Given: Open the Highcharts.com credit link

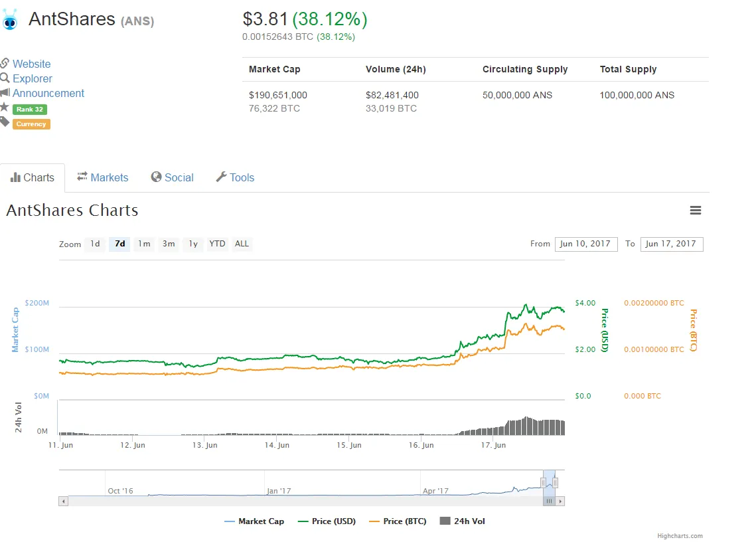Looking at the screenshot, I should (x=680, y=536).
